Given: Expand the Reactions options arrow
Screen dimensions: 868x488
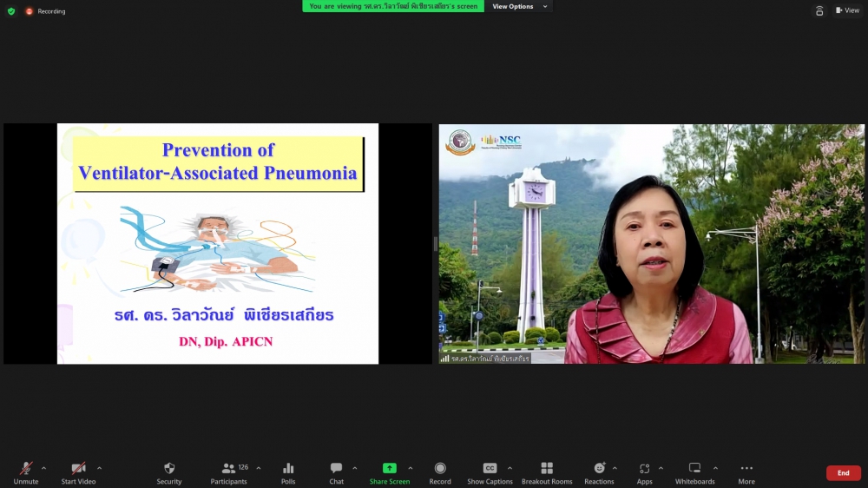Looking at the screenshot, I should pos(615,468).
